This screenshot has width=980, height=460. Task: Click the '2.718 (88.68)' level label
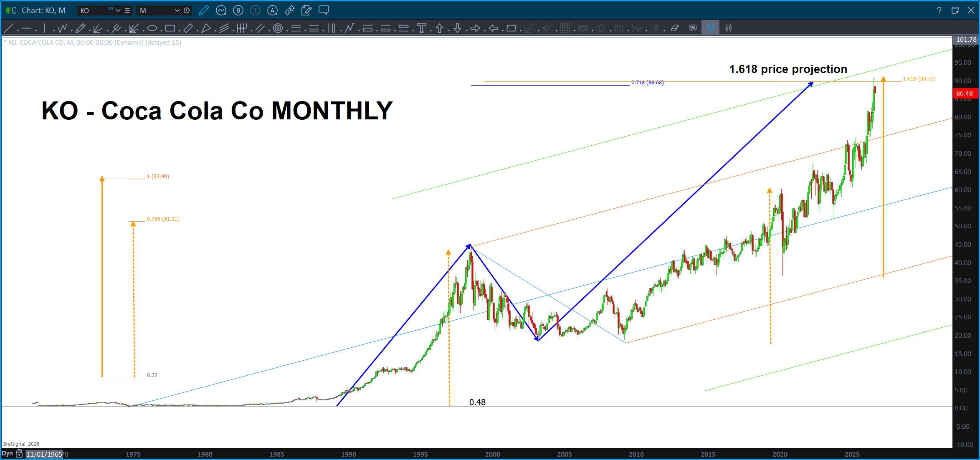[x=647, y=83]
